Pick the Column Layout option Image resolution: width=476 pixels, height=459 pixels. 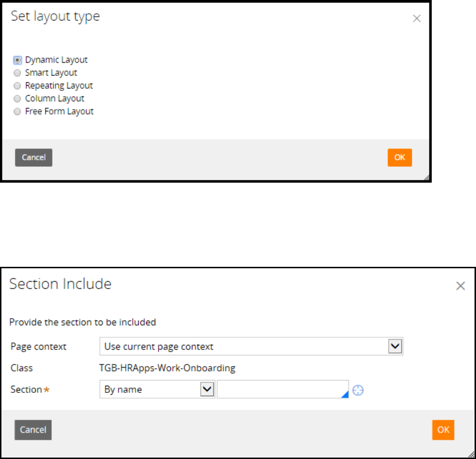click(18, 98)
